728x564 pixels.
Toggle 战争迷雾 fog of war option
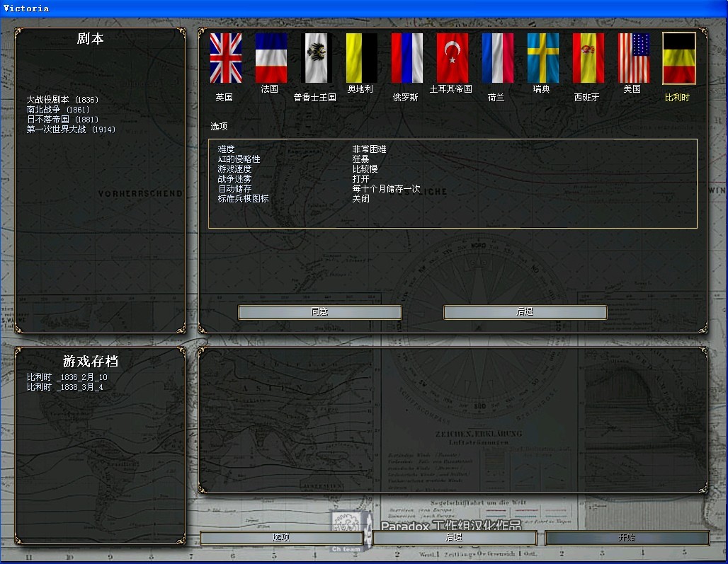tap(234, 178)
